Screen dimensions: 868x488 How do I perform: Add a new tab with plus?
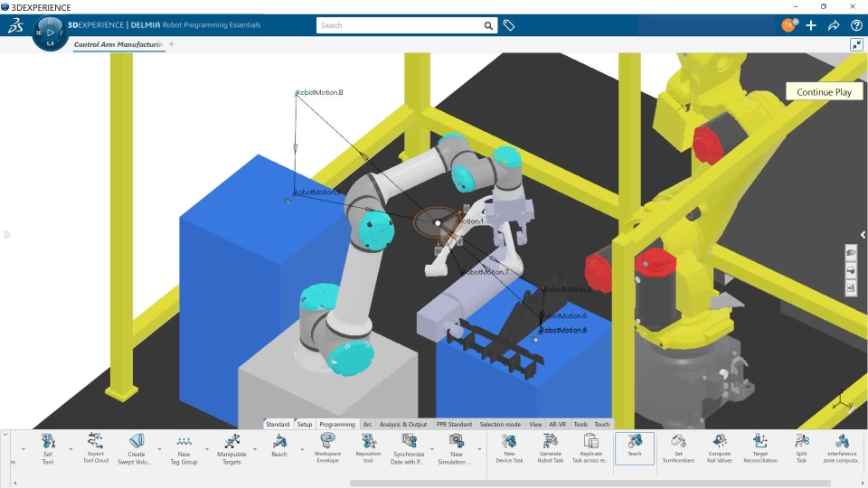point(171,43)
